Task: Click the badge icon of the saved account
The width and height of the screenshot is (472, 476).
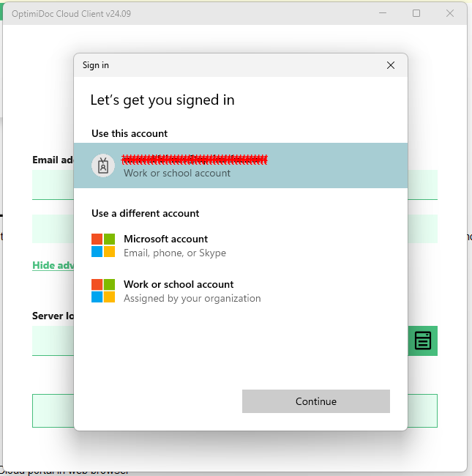Action: [x=103, y=166]
